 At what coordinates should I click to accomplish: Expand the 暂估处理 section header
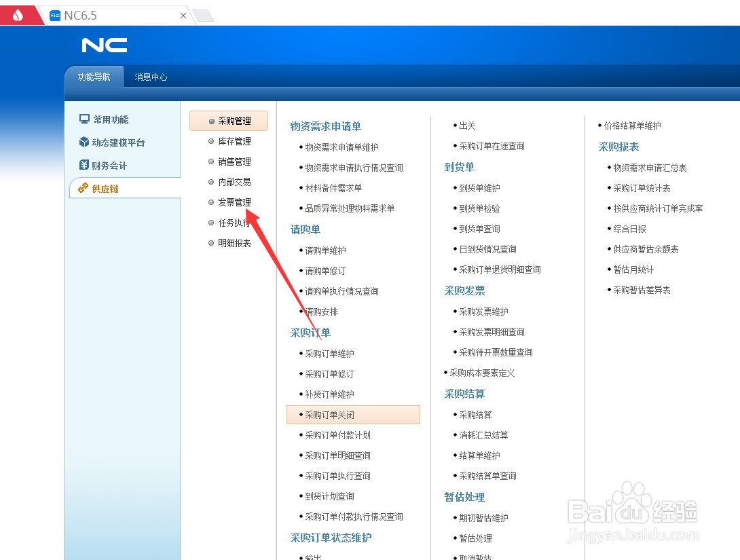(464, 497)
